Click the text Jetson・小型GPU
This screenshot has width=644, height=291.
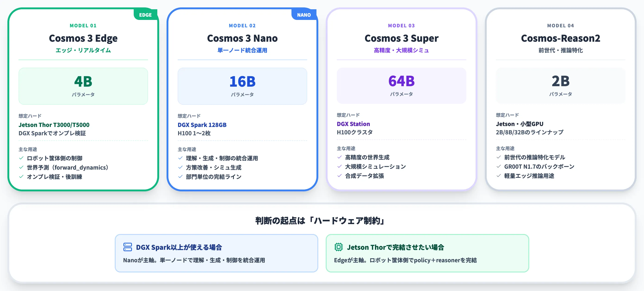[x=520, y=124]
